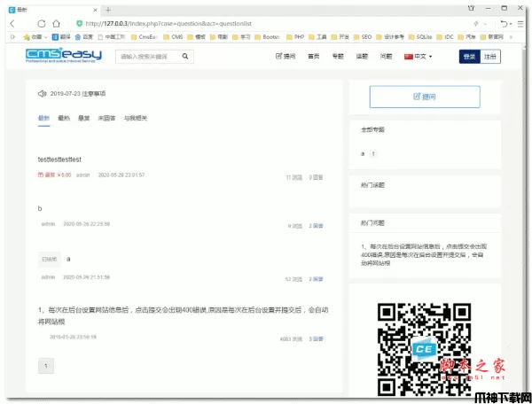Open 话题 in the navigation
This screenshot has height=404, width=532.
pyautogui.click(x=362, y=57)
